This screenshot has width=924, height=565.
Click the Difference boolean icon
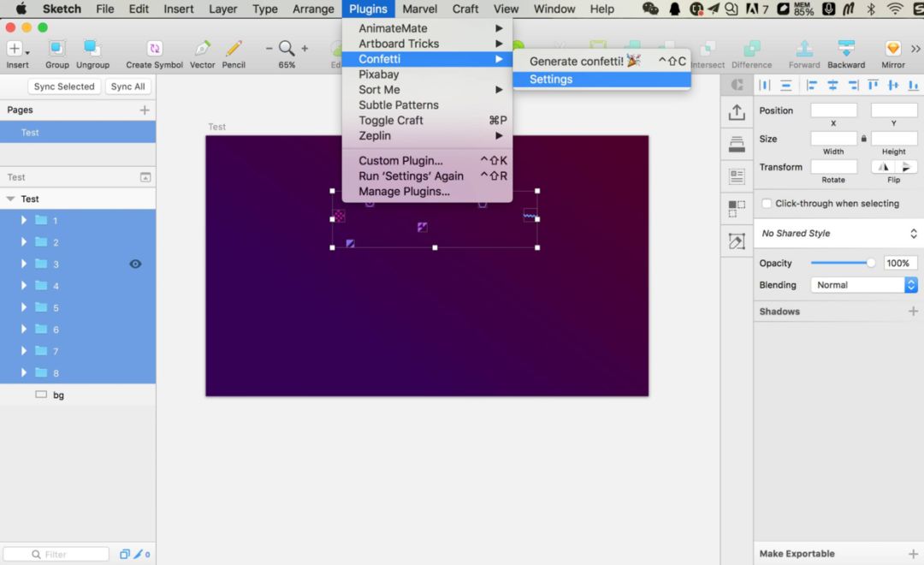[x=751, y=48]
